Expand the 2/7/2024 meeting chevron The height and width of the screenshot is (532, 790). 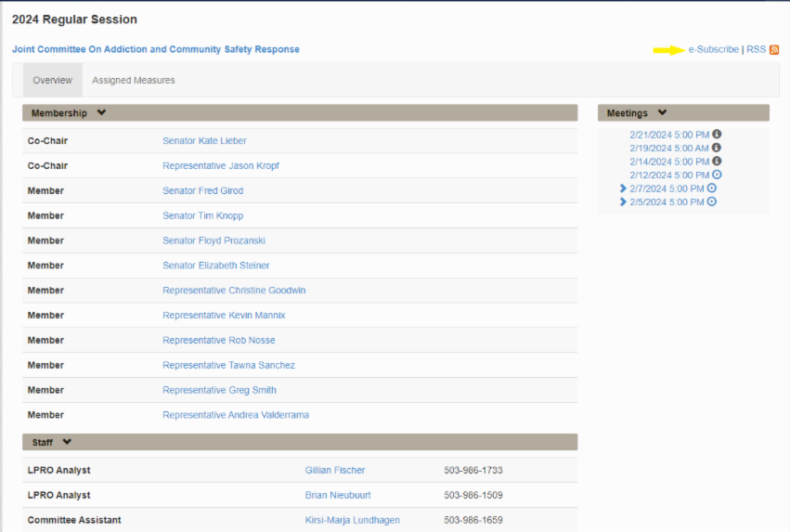[623, 188]
